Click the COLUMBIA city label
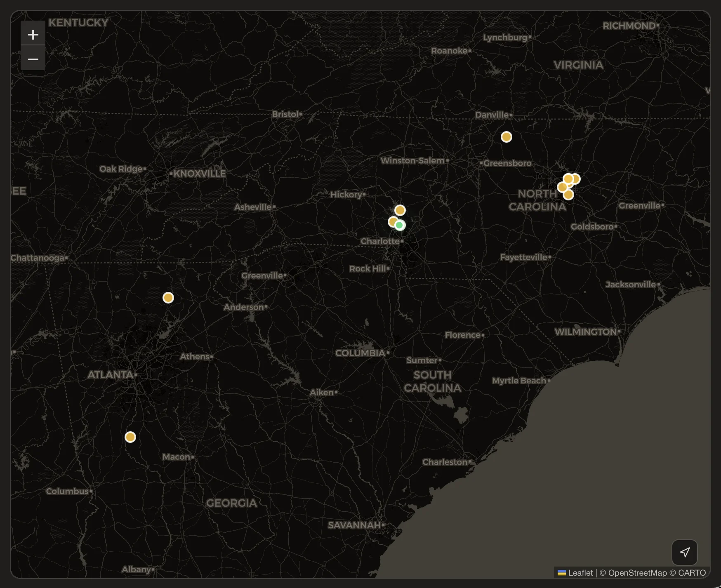This screenshot has height=588, width=721. [360, 353]
